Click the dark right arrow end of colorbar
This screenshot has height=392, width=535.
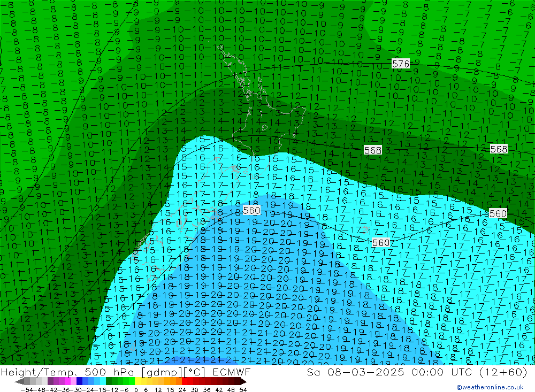(243, 381)
